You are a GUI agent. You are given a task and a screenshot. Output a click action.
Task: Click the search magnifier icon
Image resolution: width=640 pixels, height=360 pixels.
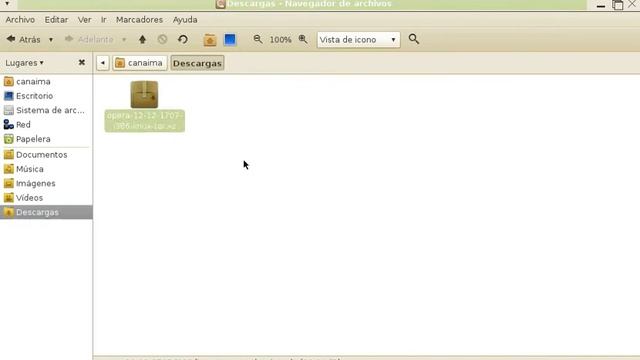click(413, 39)
